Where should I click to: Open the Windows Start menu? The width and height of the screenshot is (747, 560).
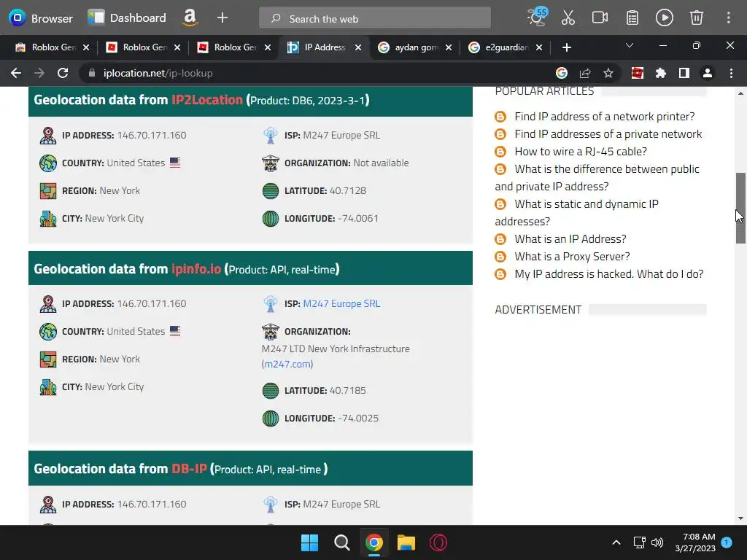[309, 542]
